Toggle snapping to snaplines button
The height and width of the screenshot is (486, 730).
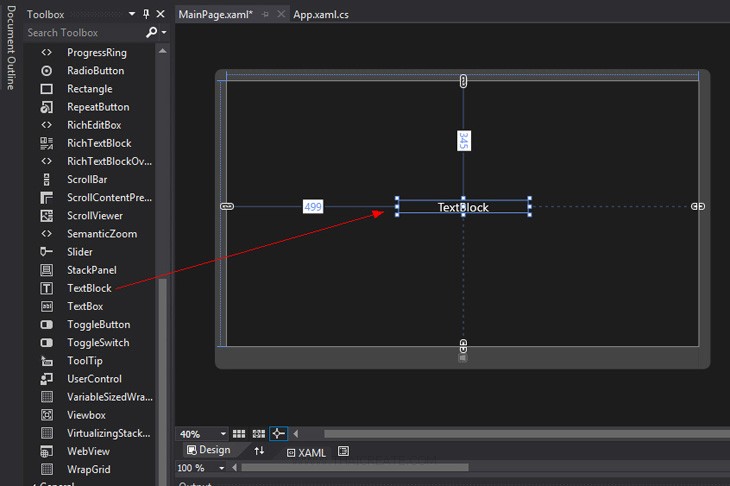279,434
